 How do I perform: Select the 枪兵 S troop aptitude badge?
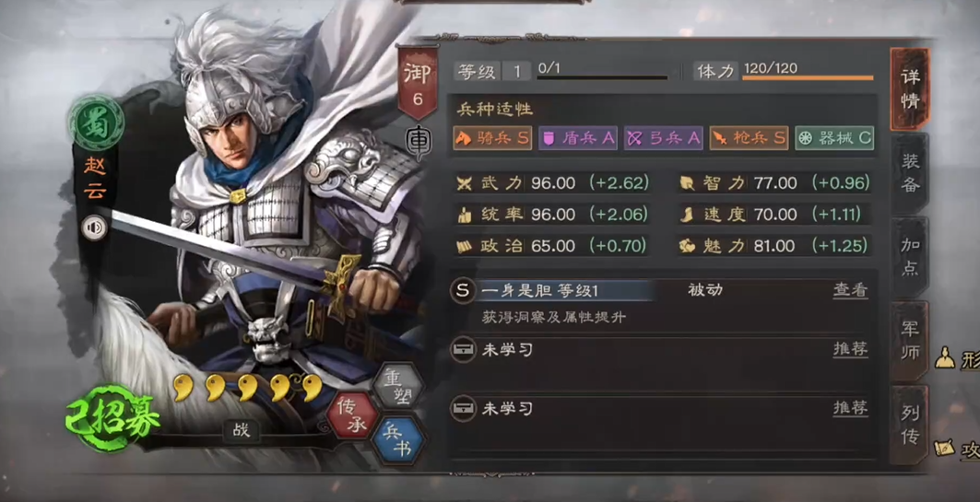[x=749, y=138]
